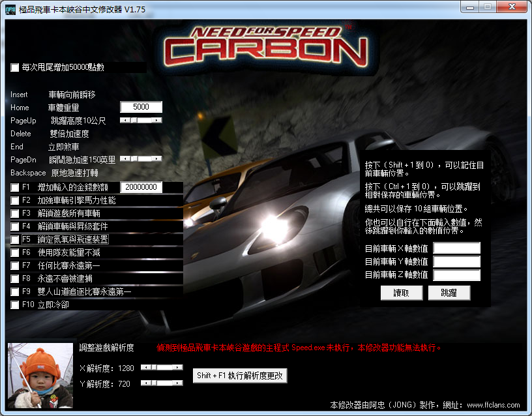
Task: Click the 車體重量 value field showing 5000
Action: (141, 107)
